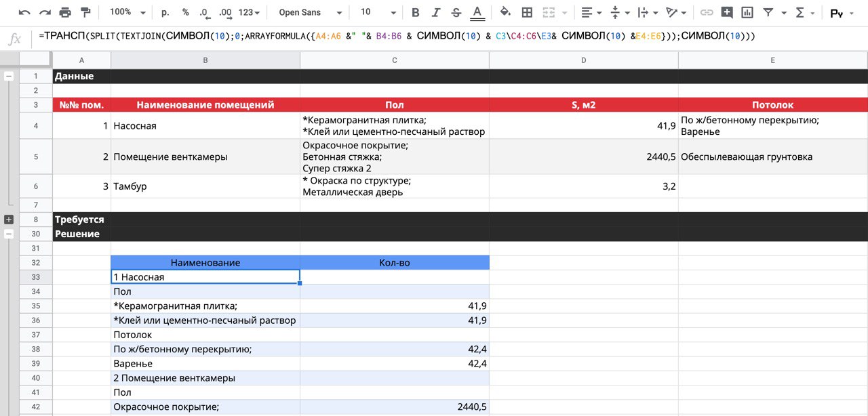Activate the paint format tool

pos(85,12)
